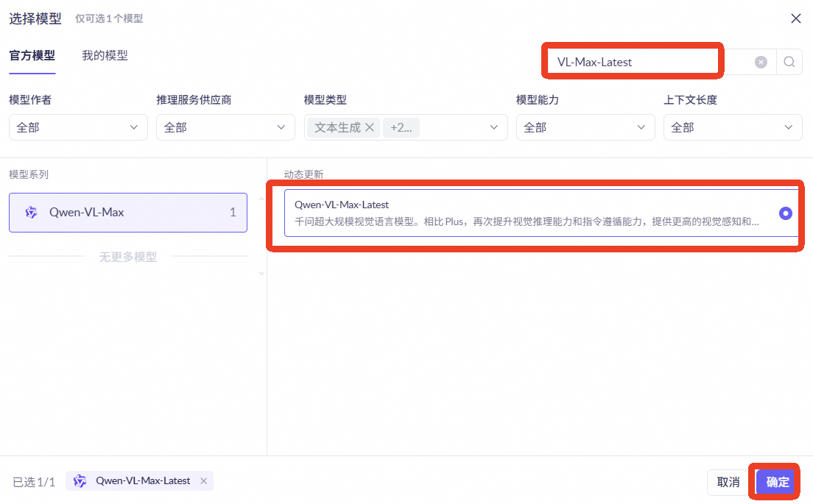Screen dimensions: 813x504
Task: Remove the 文本生成 filter tag
Action: pos(370,127)
